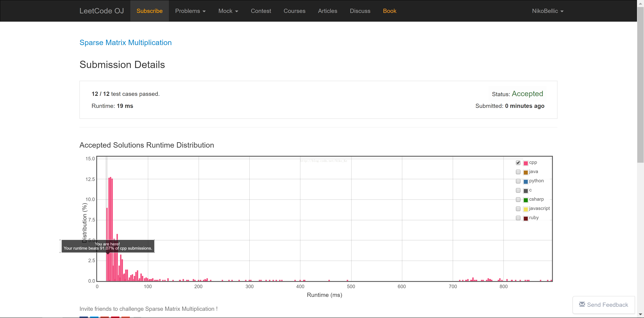Expand the Mock dropdown menu

click(x=228, y=11)
